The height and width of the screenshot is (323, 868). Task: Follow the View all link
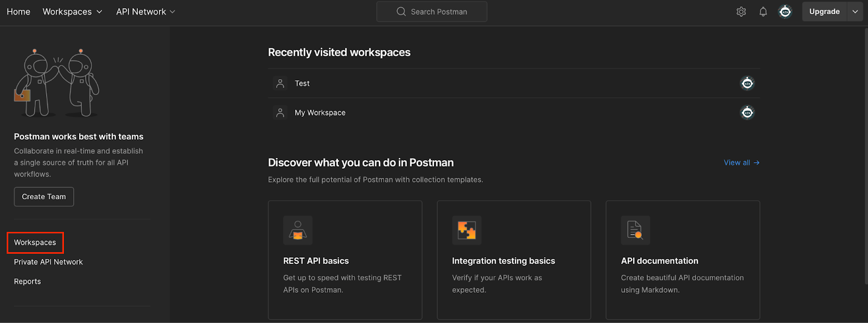tap(741, 162)
